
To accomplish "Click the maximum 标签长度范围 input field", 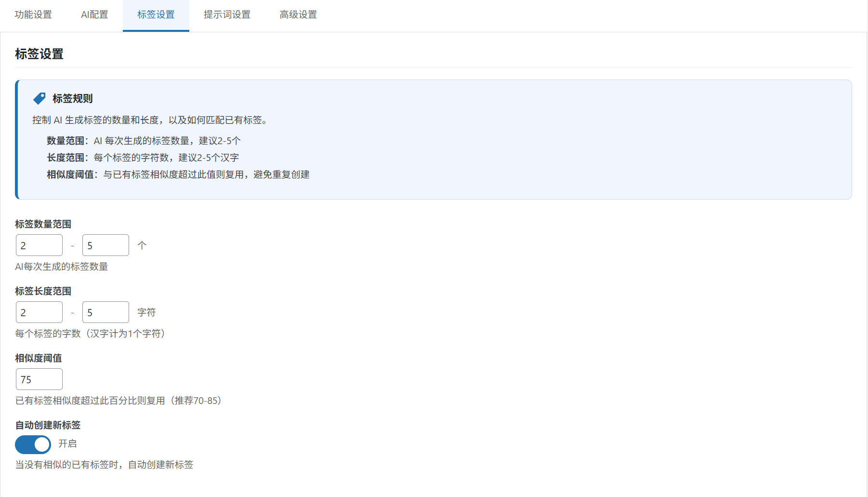I will click(105, 312).
